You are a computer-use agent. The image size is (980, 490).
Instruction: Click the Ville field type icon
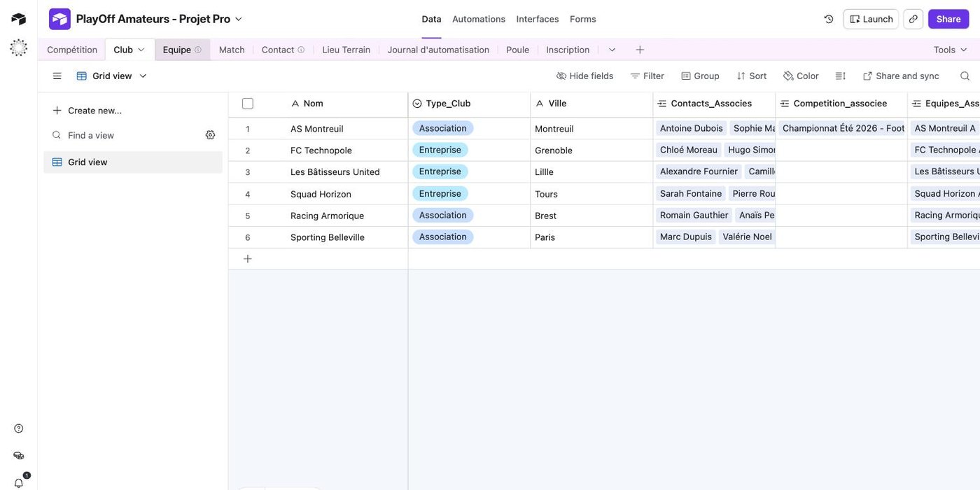coord(540,104)
